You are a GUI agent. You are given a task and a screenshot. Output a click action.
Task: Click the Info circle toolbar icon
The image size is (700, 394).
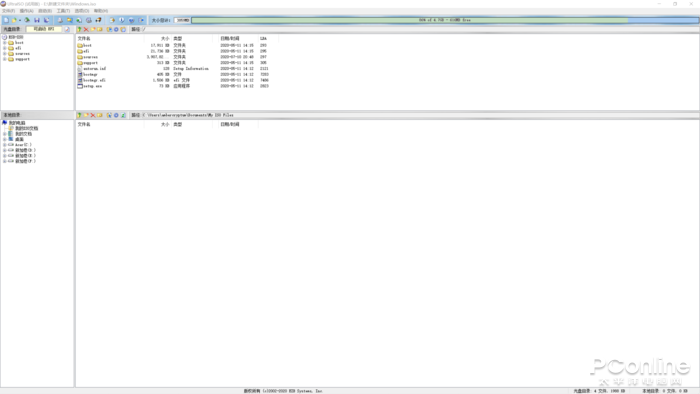pyautogui.click(x=122, y=20)
